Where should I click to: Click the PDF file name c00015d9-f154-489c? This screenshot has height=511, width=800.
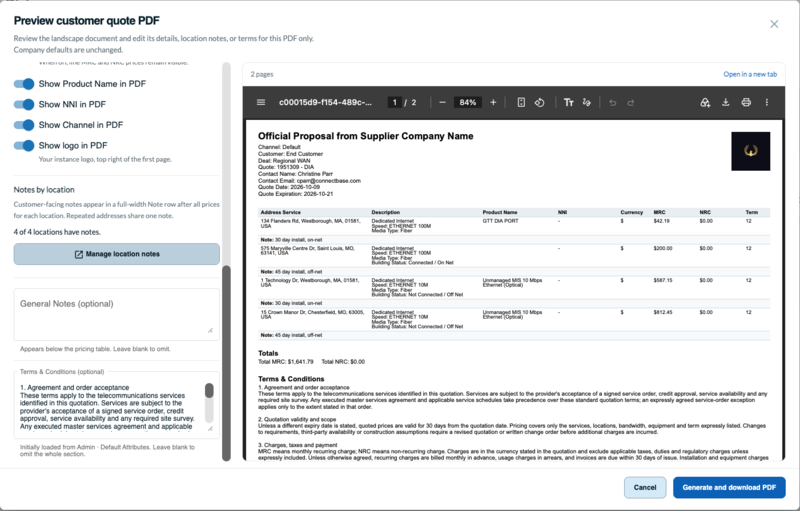coord(326,103)
